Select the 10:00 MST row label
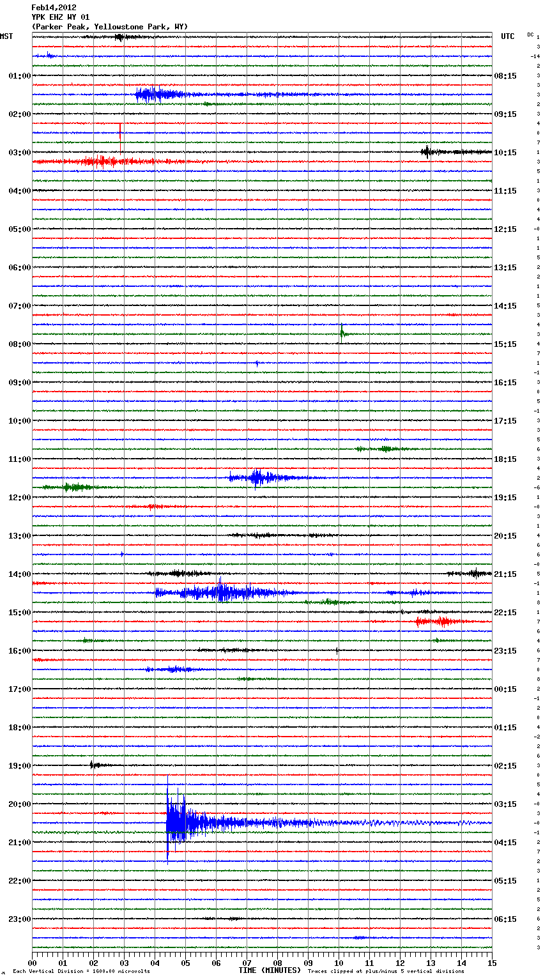The height and width of the screenshot is (980, 543). tap(20, 421)
